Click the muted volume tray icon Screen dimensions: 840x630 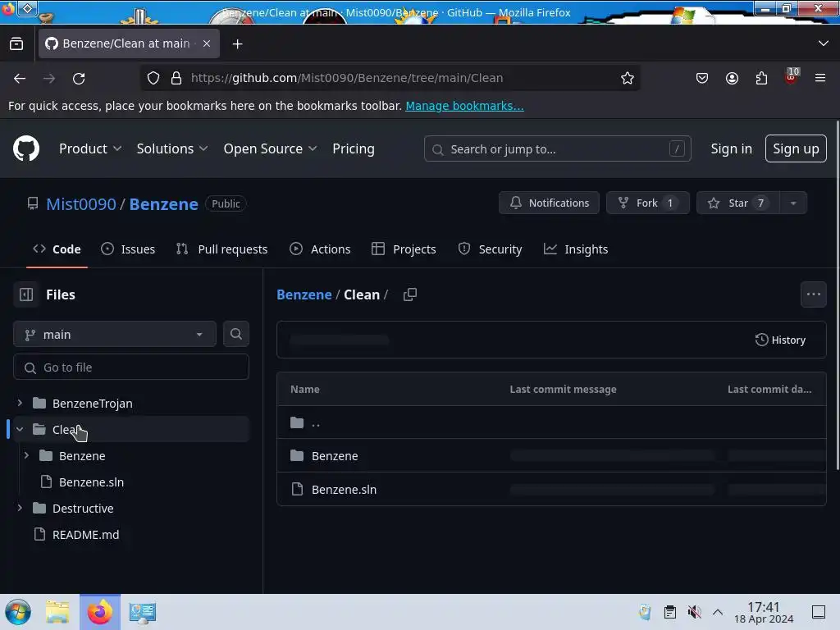pyautogui.click(x=694, y=612)
